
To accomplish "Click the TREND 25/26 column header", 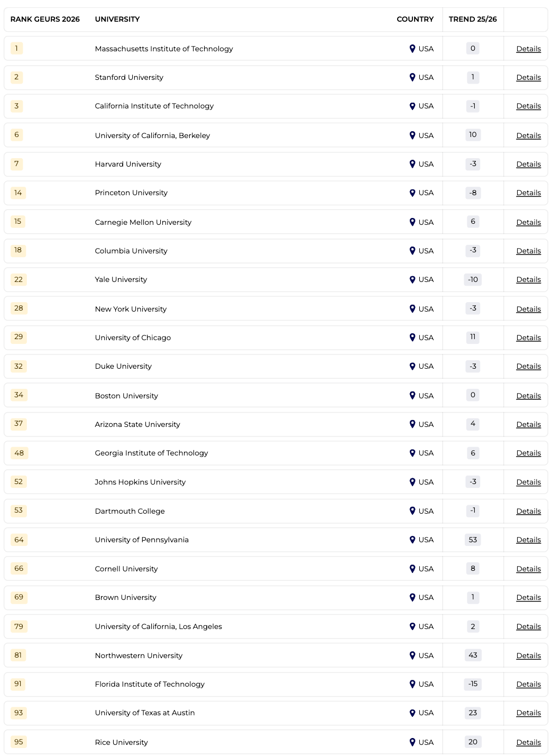I will click(x=472, y=19).
